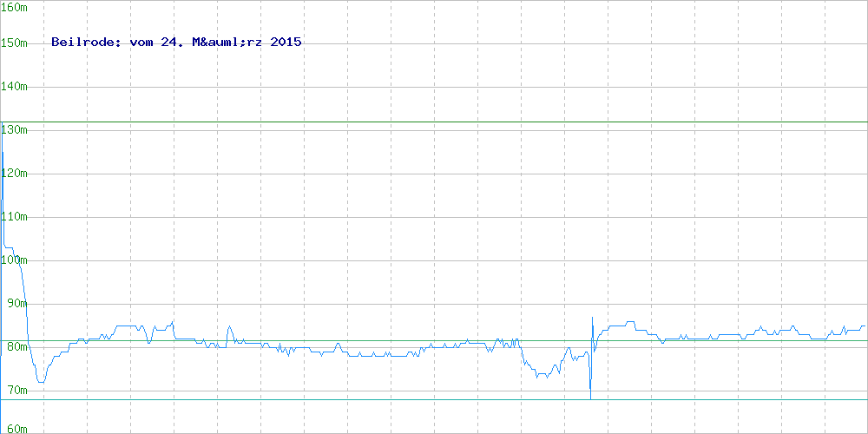Click the chart title 'Beilrode: vom 24. März 2015'
868x434 pixels.
pyautogui.click(x=176, y=42)
